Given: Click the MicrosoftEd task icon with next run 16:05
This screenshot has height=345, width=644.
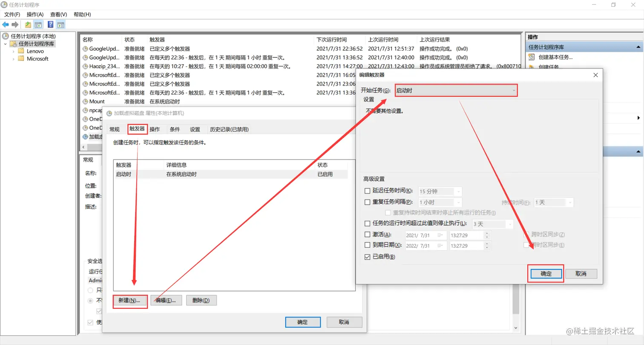Looking at the screenshot, I should 85,75.
